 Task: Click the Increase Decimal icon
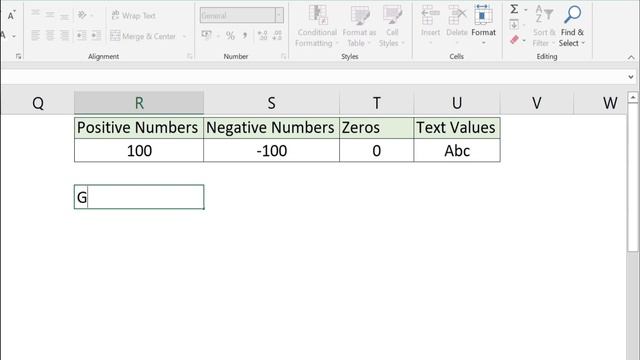pos(262,36)
